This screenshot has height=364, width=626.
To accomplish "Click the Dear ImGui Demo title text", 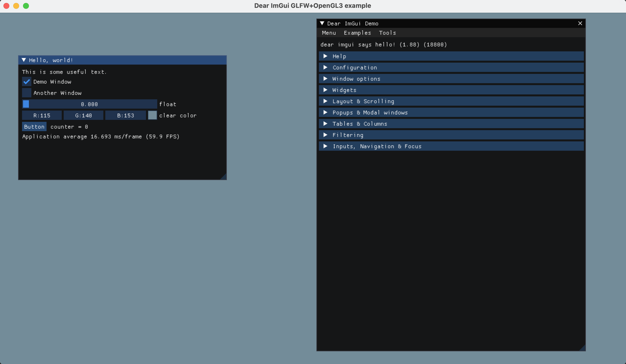I will [x=353, y=23].
